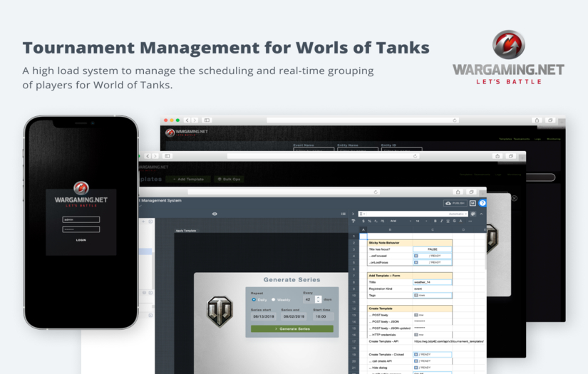Open the Automatic format dropdown
Screen dimensions: 588x374
point(458,214)
